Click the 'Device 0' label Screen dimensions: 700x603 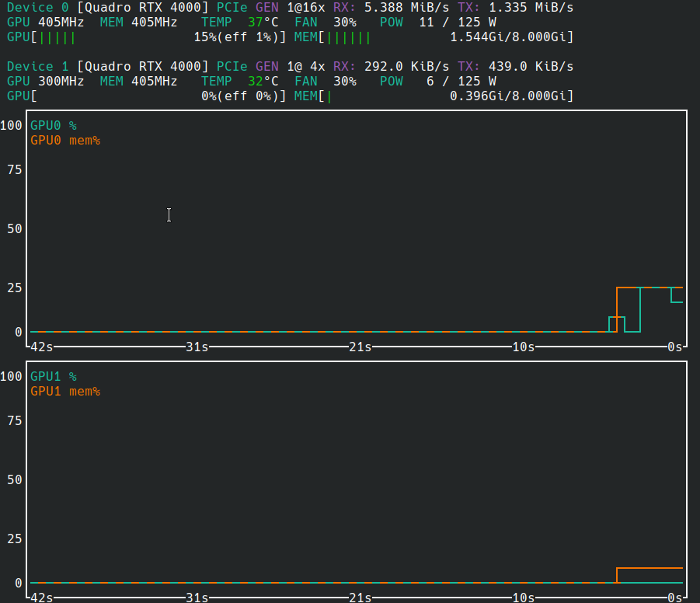37,8
